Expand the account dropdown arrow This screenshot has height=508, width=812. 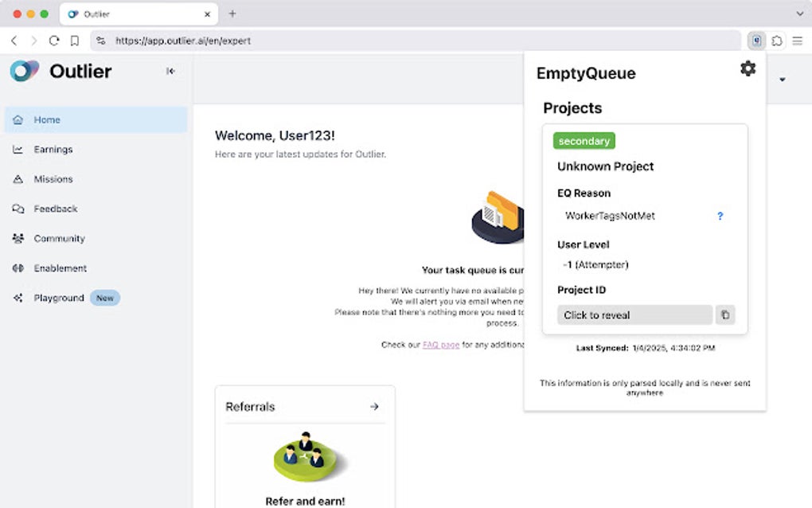tap(783, 80)
